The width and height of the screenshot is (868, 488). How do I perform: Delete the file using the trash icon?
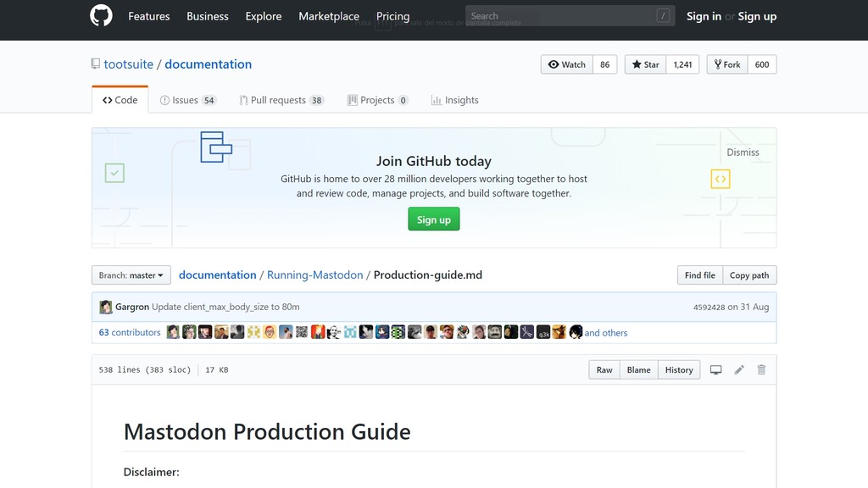pyautogui.click(x=761, y=369)
